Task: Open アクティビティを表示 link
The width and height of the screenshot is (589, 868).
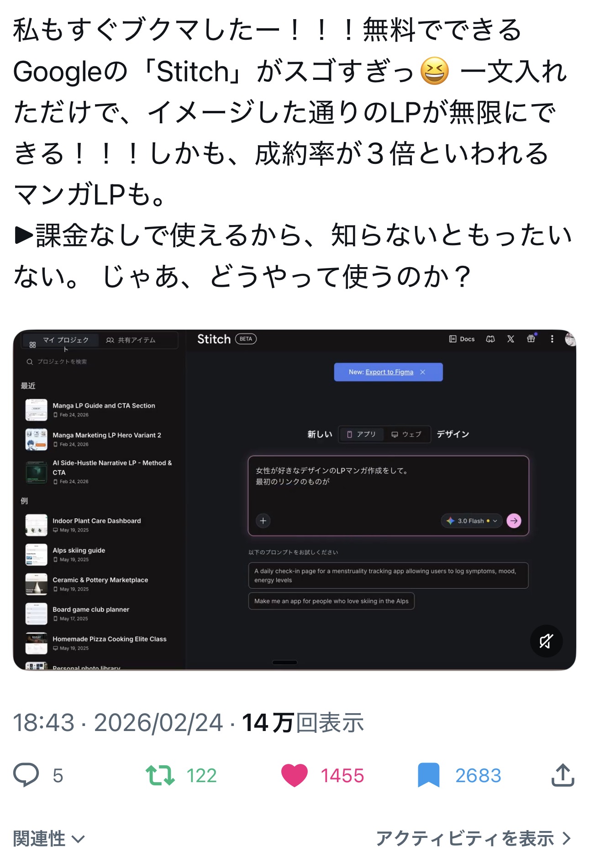Action: (473, 839)
